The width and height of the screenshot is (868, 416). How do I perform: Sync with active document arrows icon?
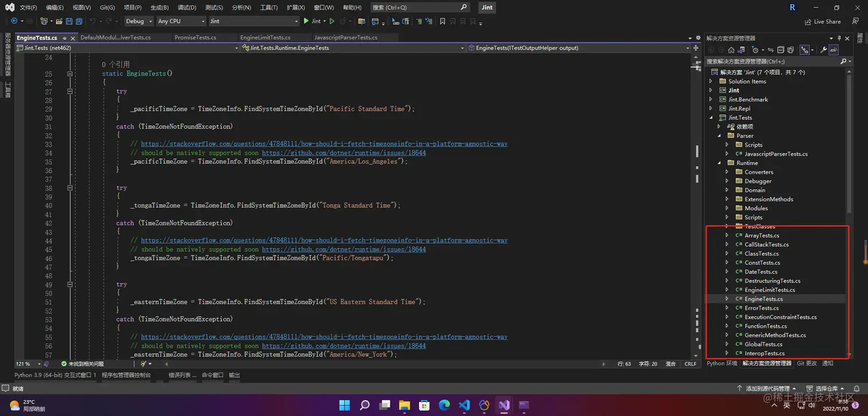[x=770, y=50]
